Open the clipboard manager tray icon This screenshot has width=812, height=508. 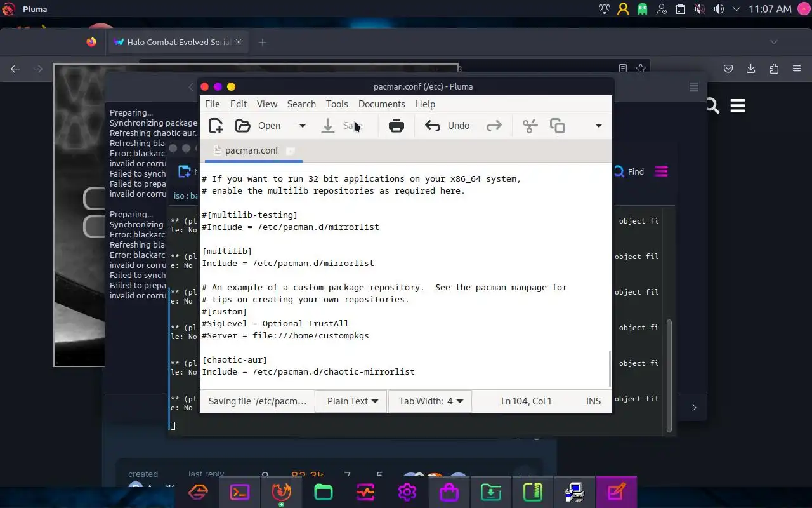click(x=681, y=9)
